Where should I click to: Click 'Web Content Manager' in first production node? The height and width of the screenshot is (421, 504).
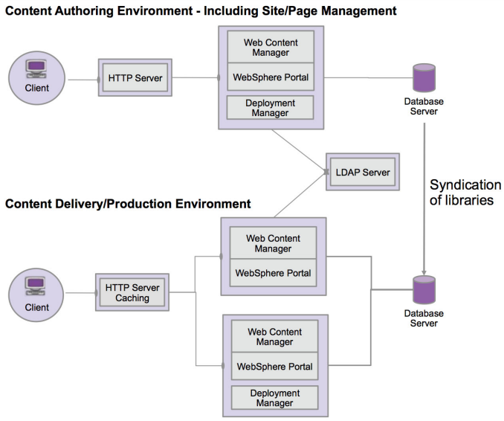point(274,243)
